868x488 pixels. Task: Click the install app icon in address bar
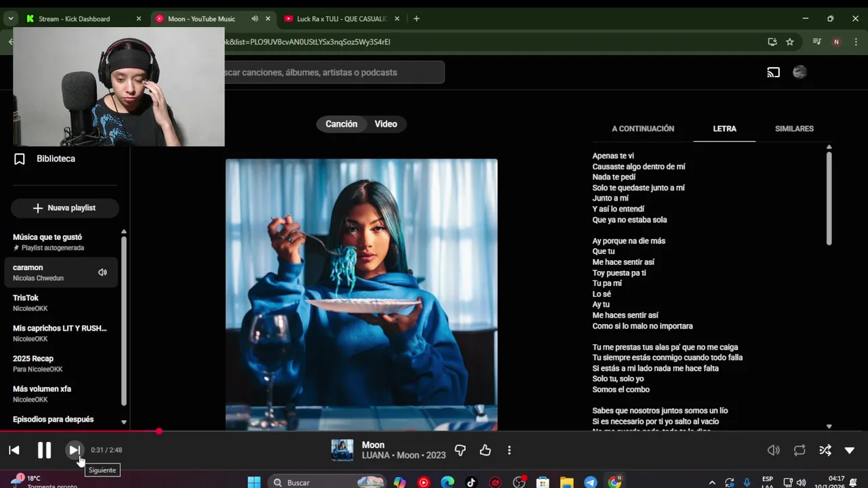tap(772, 42)
